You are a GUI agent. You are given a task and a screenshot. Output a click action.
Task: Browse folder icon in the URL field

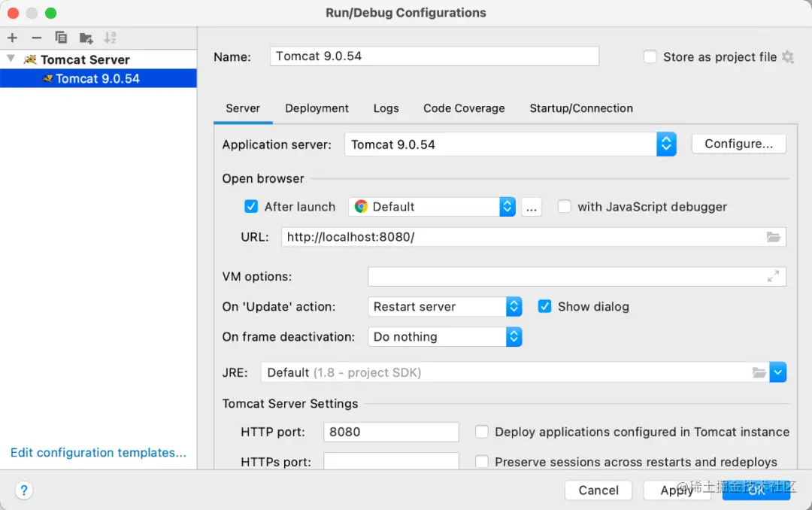pos(773,237)
